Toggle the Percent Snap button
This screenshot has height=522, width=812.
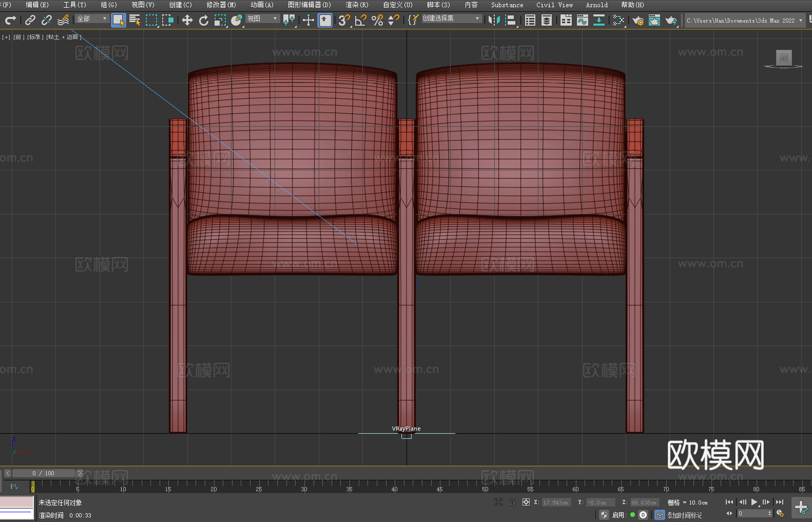click(377, 20)
